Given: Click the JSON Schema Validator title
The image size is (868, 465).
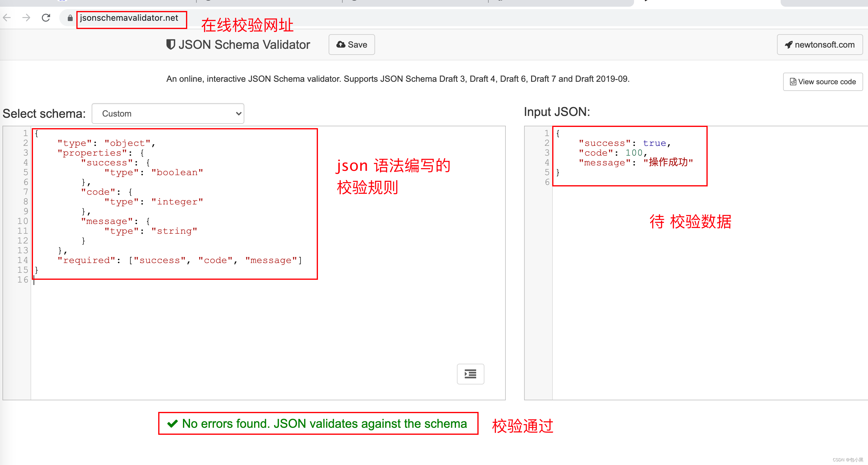Looking at the screenshot, I should point(244,45).
